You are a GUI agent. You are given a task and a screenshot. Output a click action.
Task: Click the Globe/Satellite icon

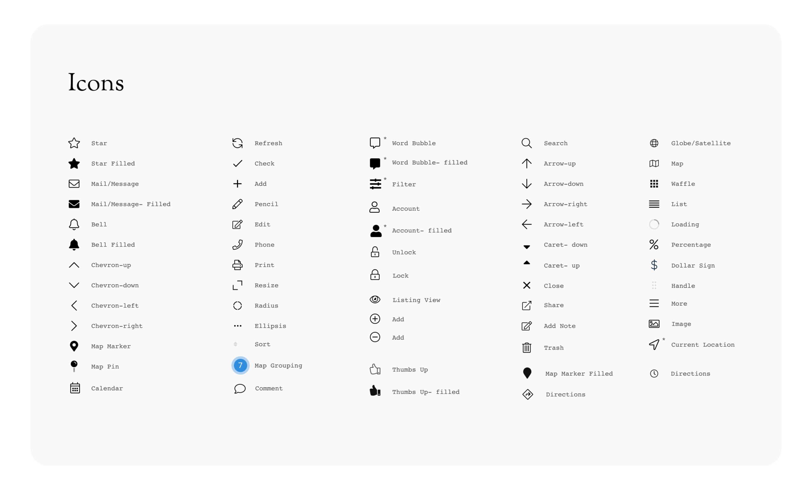(654, 143)
